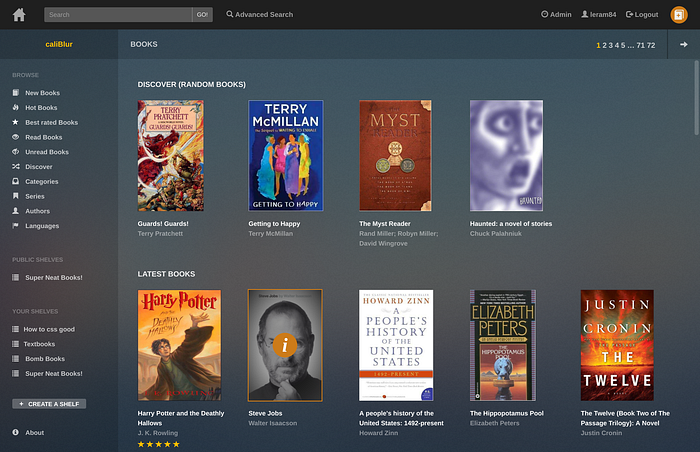This screenshot has width=700, height=452.
Task: Click into the Search input field
Action: click(118, 15)
